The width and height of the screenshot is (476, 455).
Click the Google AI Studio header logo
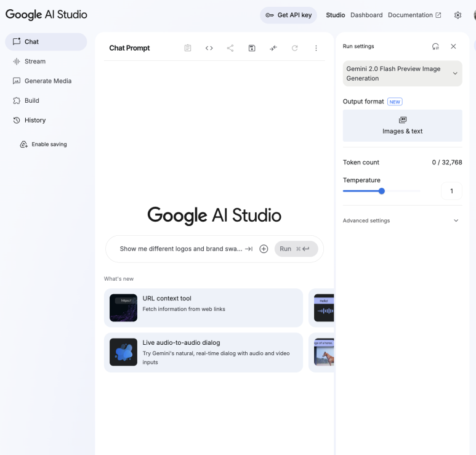46,15
